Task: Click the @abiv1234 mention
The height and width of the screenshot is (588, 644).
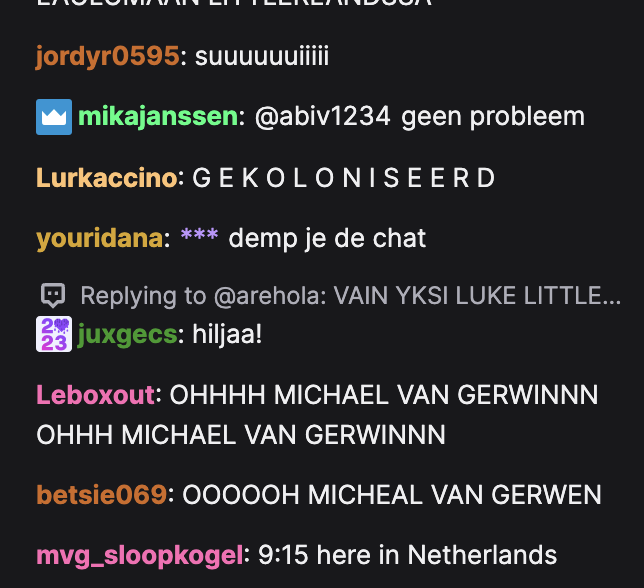Action: (322, 117)
